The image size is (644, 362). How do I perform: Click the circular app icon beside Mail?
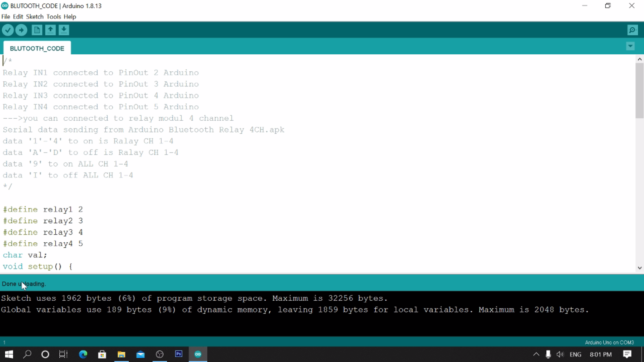(x=160, y=354)
